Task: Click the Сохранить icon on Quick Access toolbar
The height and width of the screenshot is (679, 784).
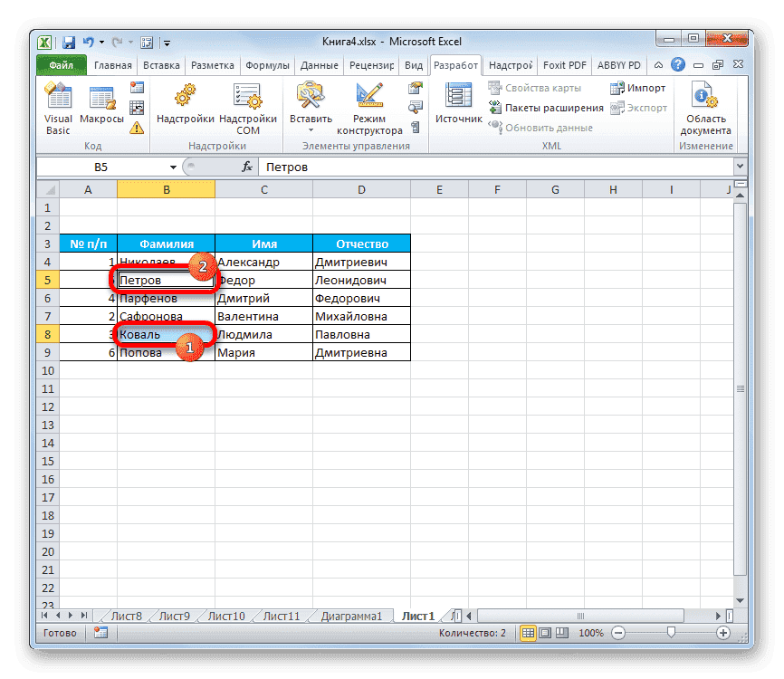Action: pyautogui.click(x=68, y=42)
